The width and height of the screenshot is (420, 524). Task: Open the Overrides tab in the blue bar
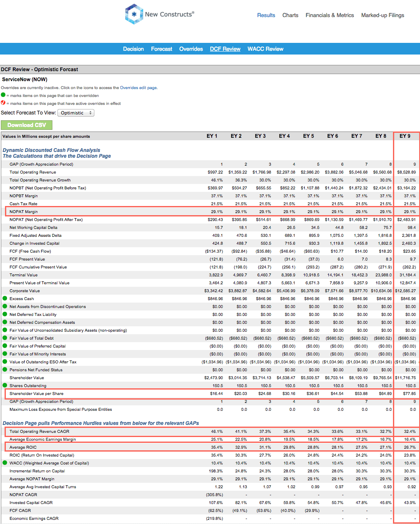coord(191,49)
